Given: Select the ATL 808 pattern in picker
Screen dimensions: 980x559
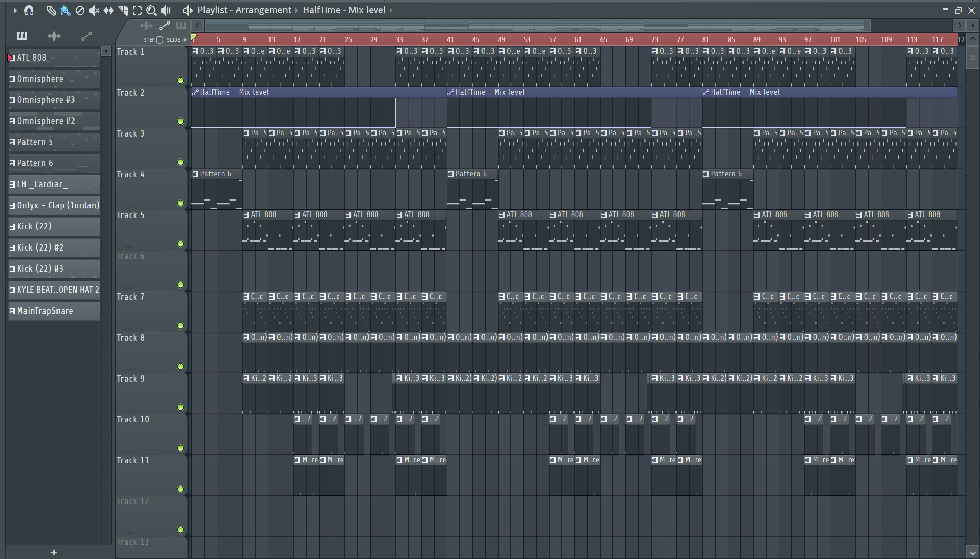Looking at the screenshot, I should point(54,58).
